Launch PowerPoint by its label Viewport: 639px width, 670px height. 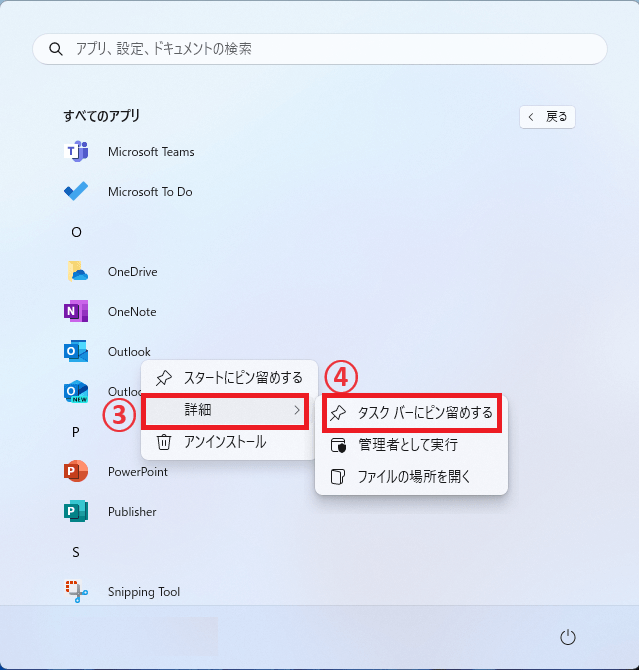(x=138, y=472)
